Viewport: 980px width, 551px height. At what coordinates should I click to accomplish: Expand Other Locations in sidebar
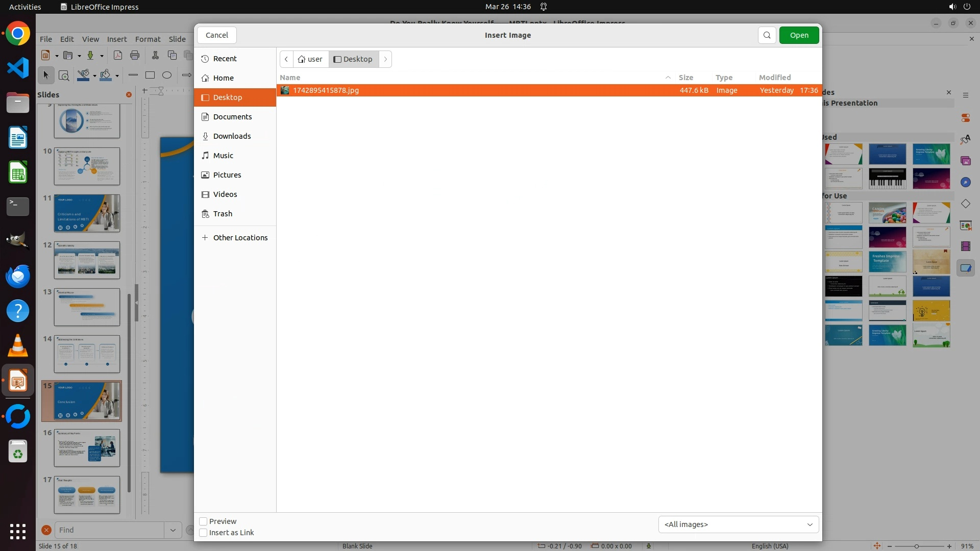pyautogui.click(x=240, y=238)
